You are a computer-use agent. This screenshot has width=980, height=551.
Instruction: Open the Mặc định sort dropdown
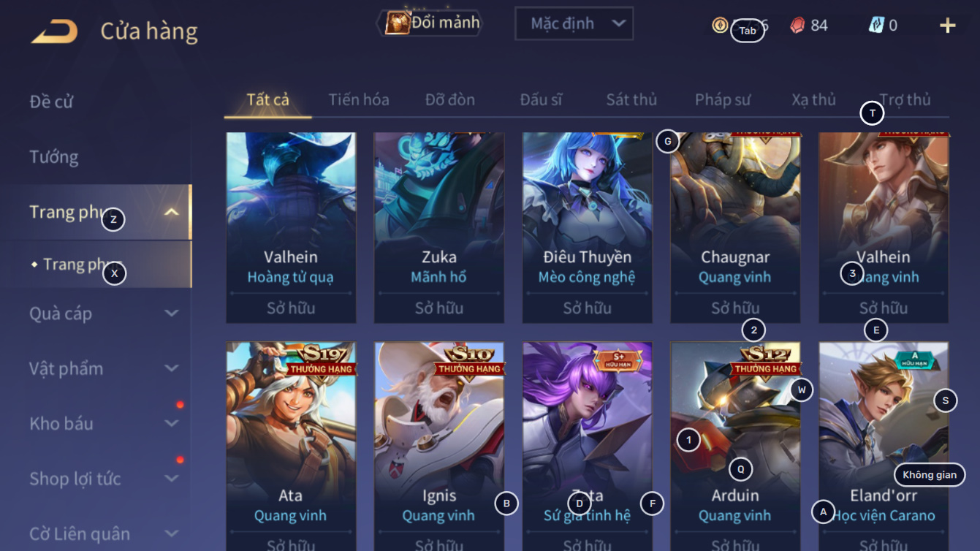click(574, 24)
